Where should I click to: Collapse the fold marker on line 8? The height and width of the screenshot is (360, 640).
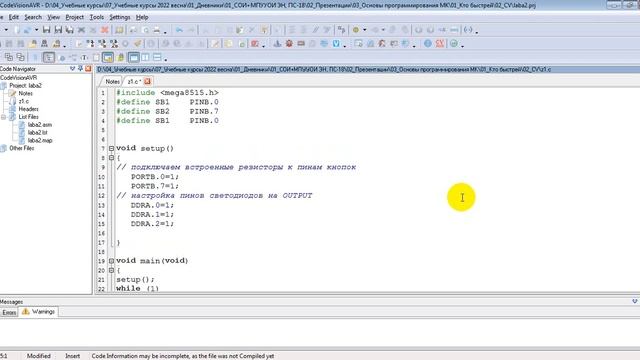(111, 158)
